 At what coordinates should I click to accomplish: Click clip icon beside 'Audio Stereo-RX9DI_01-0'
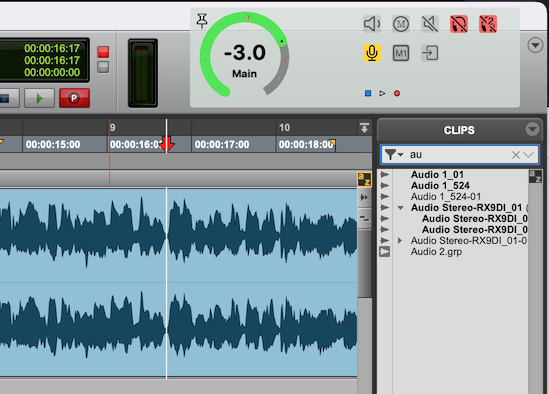click(384, 241)
